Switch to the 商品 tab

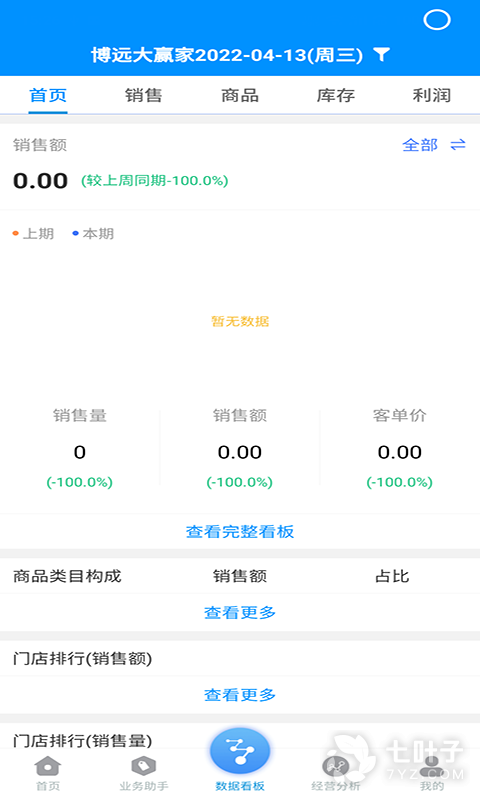click(240, 95)
